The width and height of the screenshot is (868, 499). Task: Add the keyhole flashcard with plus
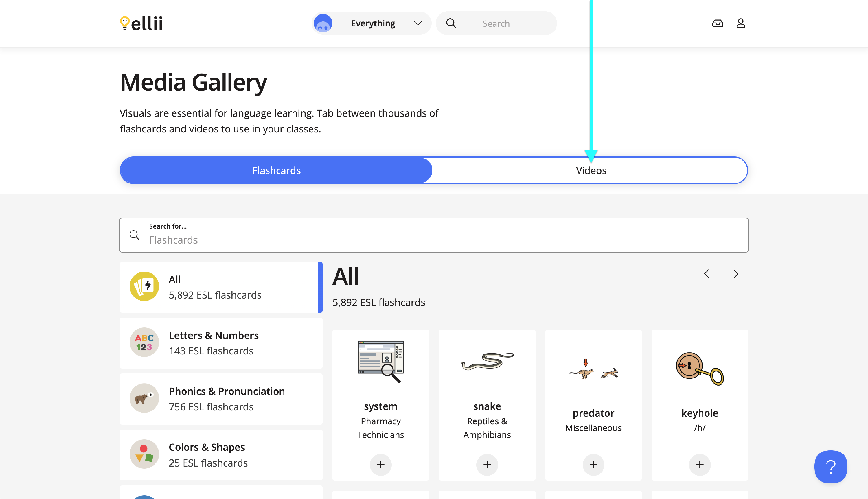699,464
